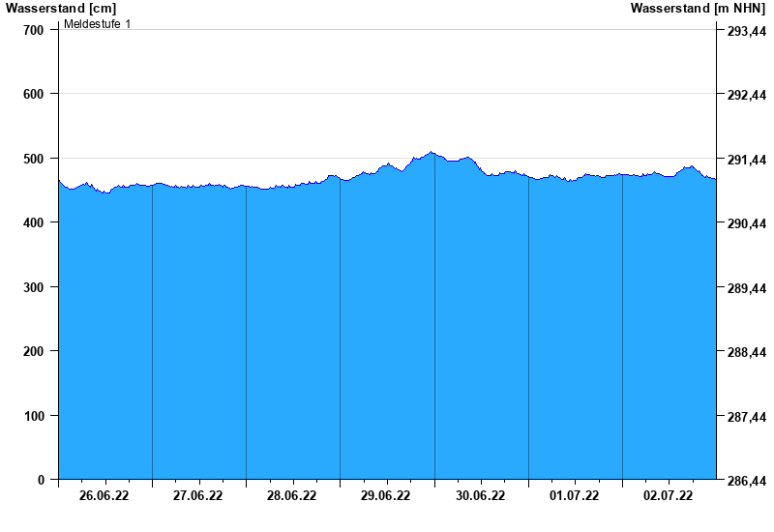This screenshot has height=532, width=774.
Task: Click the 293,44 m NHN value
Action: click(x=747, y=31)
